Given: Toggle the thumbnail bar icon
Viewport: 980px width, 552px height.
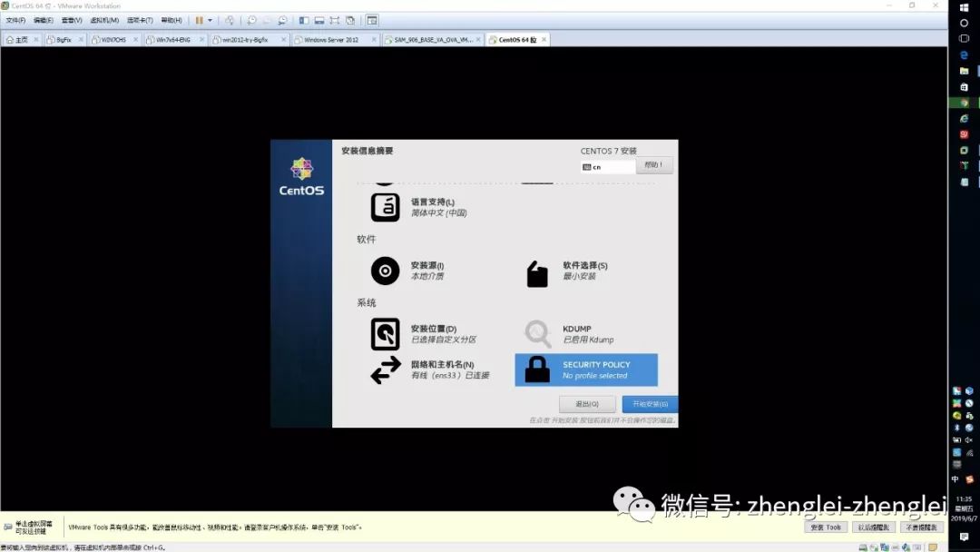Looking at the screenshot, I should tap(319, 21).
